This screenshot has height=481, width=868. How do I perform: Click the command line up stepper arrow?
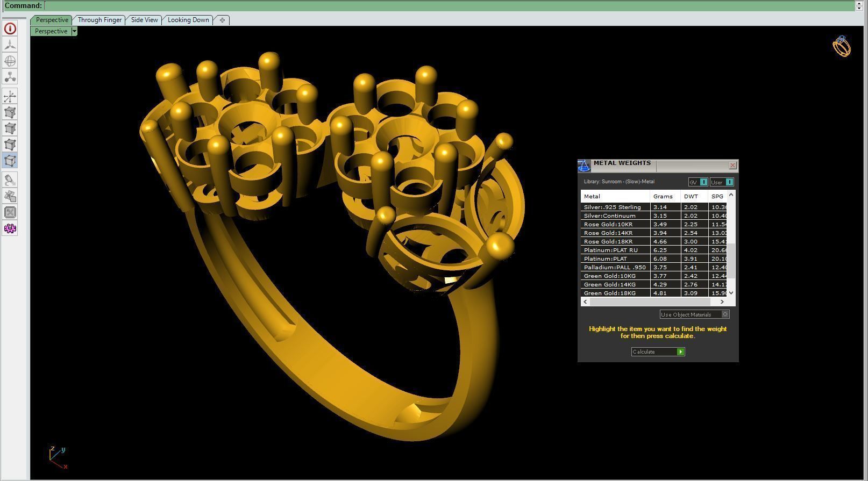click(x=859, y=3)
